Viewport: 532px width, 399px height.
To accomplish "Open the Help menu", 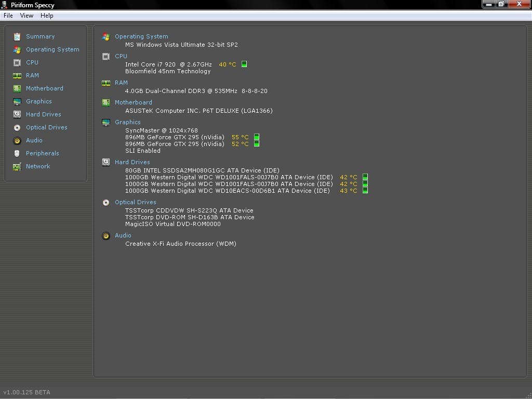I will pyautogui.click(x=47, y=16).
